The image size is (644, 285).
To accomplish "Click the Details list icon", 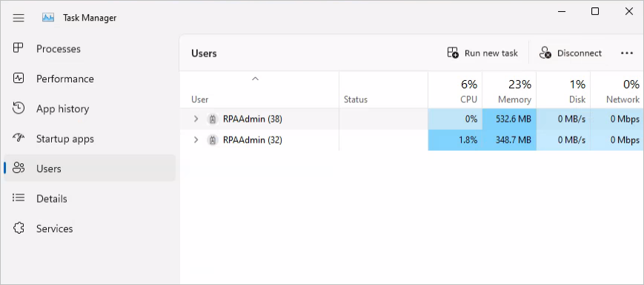I will (19, 198).
